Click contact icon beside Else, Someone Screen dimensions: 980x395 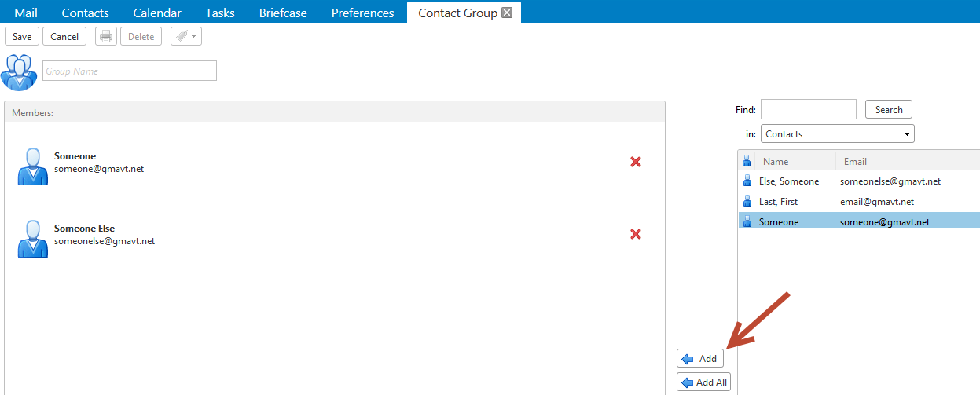(x=747, y=181)
